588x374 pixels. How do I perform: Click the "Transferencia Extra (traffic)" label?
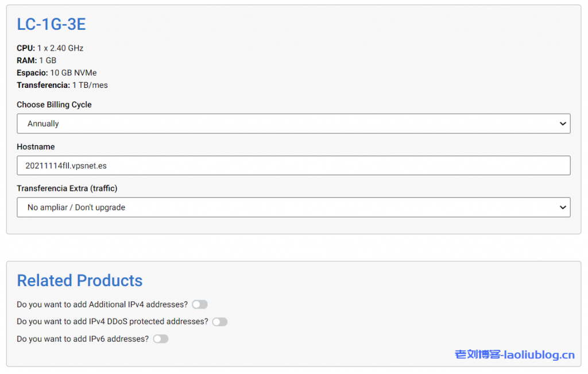pyautogui.click(x=67, y=188)
